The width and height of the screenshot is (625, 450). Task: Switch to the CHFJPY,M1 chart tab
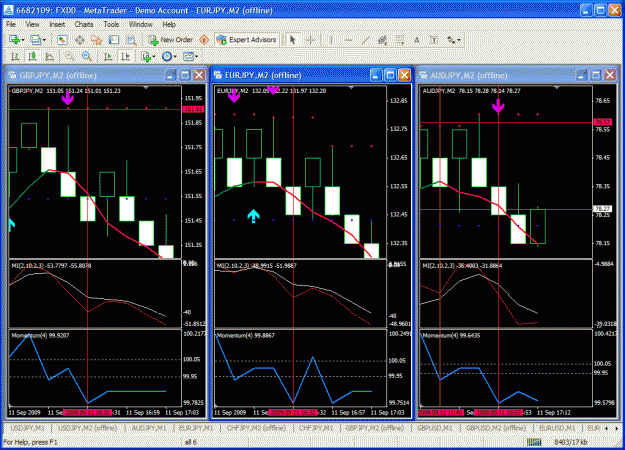(x=316, y=428)
